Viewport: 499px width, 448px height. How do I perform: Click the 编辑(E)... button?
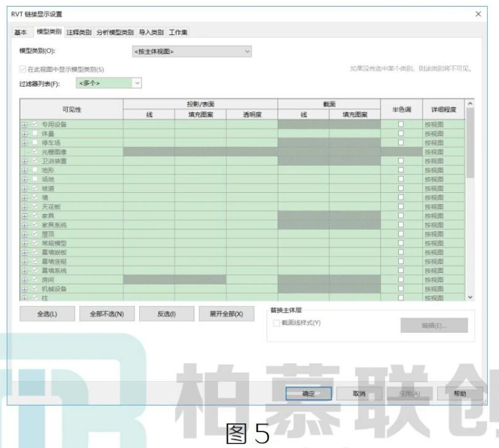pyautogui.click(x=434, y=325)
